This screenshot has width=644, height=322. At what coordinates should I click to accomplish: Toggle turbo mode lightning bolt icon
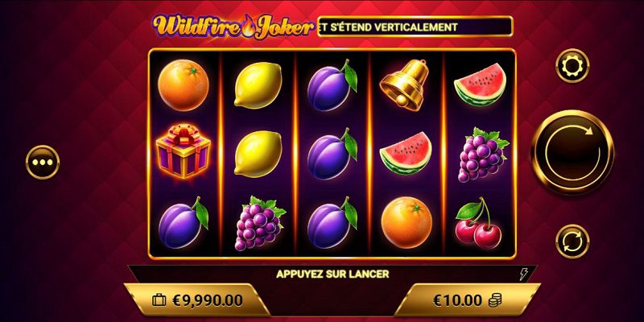[524, 274]
